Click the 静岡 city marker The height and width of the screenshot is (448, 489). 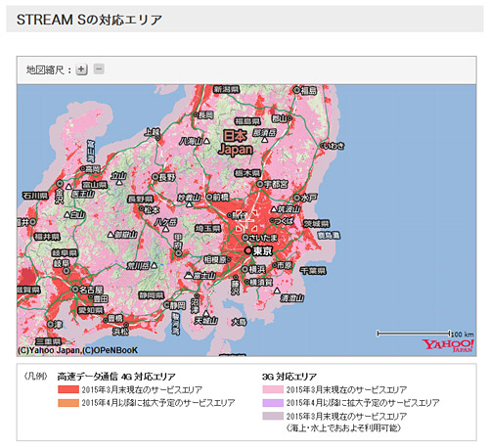click(x=167, y=305)
